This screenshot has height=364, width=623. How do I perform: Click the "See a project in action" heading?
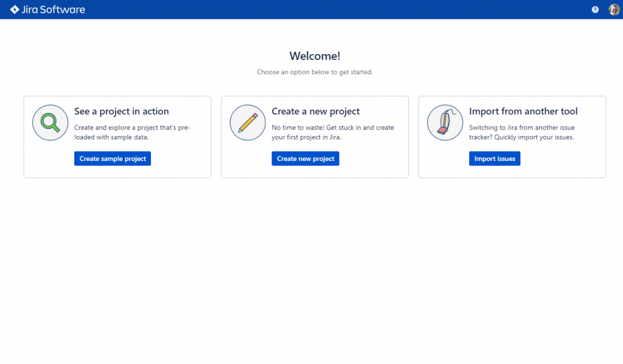tap(122, 111)
